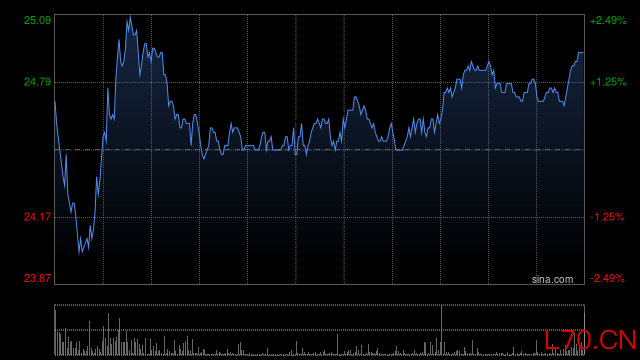Click the +1.25% percentage label
The height and width of the screenshot is (360, 640).
point(608,82)
